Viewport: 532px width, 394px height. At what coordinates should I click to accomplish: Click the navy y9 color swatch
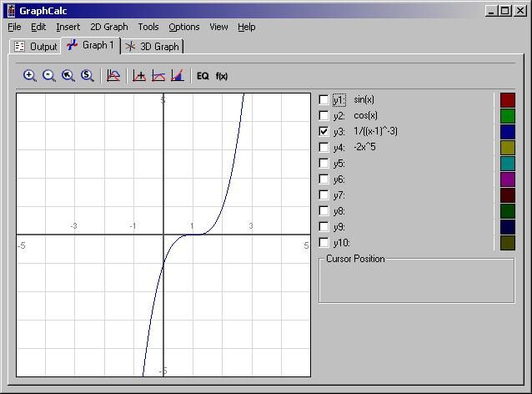pos(508,227)
